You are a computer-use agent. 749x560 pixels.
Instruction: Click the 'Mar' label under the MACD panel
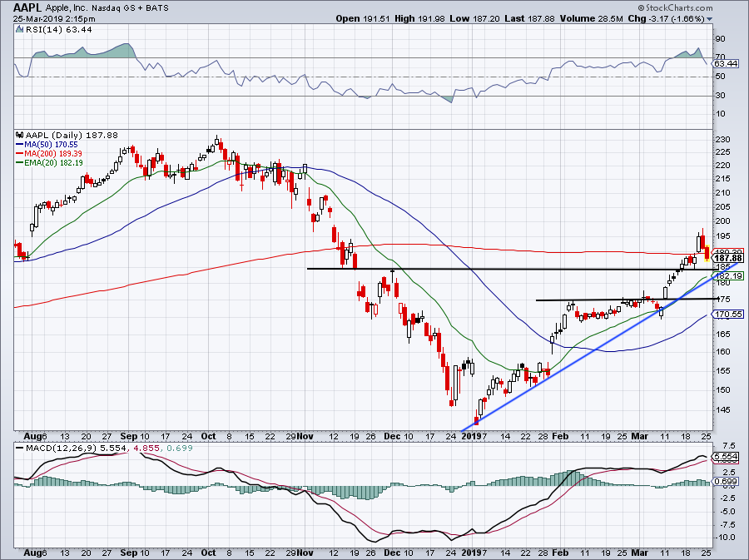pyautogui.click(x=640, y=553)
